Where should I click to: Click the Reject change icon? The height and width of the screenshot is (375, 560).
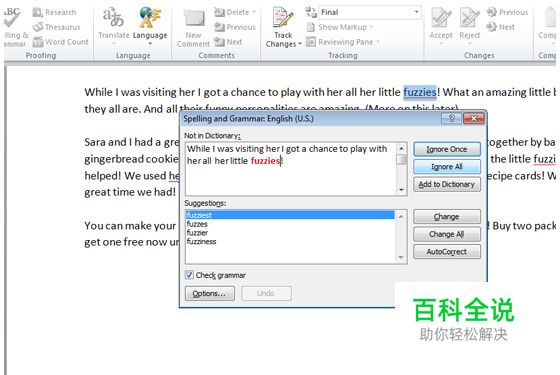[x=470, y=18]
